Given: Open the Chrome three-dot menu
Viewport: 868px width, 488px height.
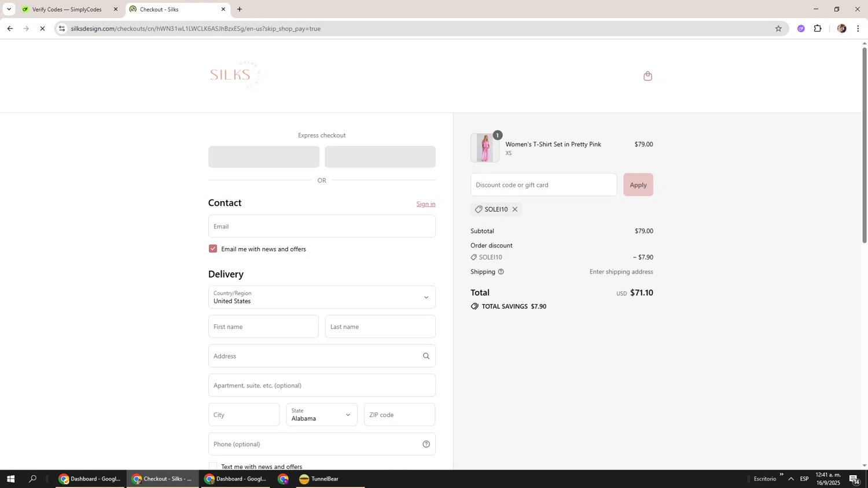Looking at the screenshot, I should point(858,28).
